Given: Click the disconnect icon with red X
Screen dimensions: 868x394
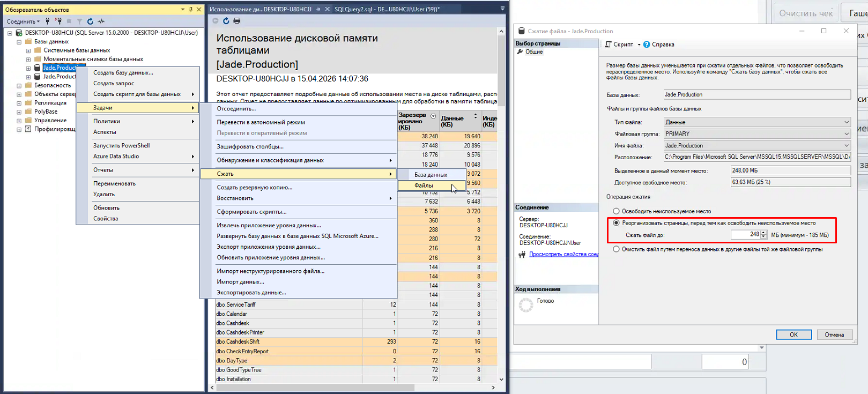Looking at the screenshot, I should [x=58, y=21].
